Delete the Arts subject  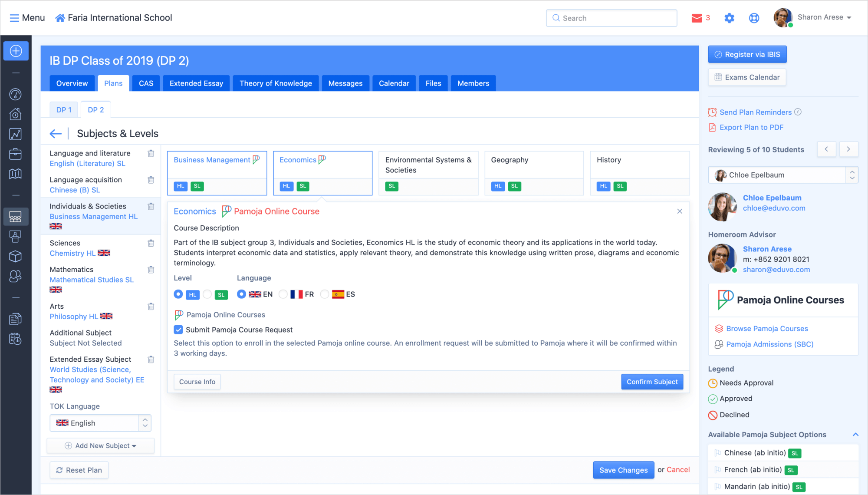point(151,307)
